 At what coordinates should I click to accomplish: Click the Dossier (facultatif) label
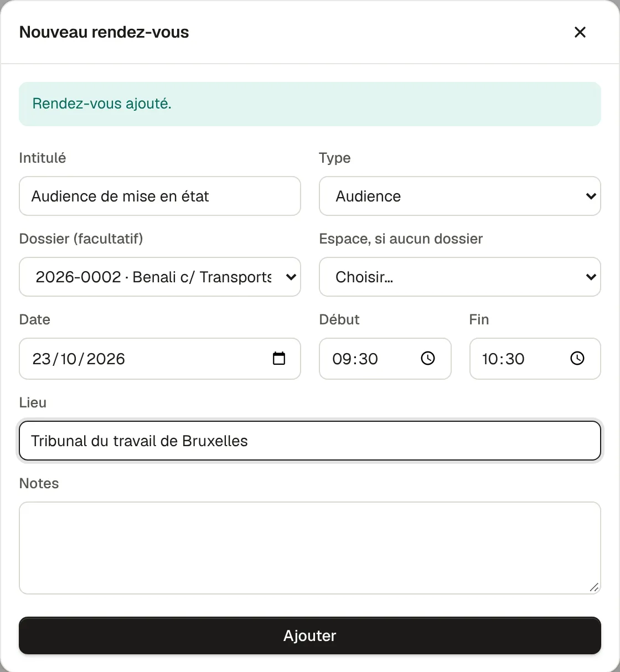(x=81, y=239)
